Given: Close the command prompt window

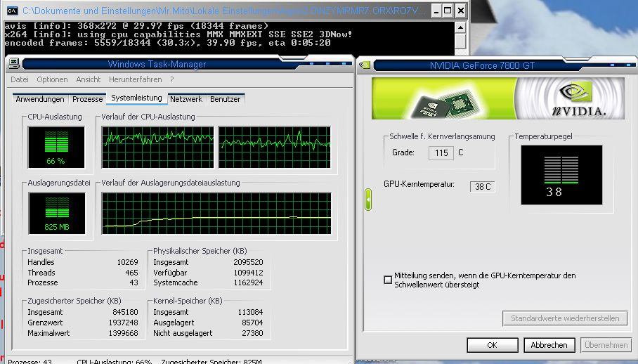Looking at the screenshot, I should click(461, 11).
